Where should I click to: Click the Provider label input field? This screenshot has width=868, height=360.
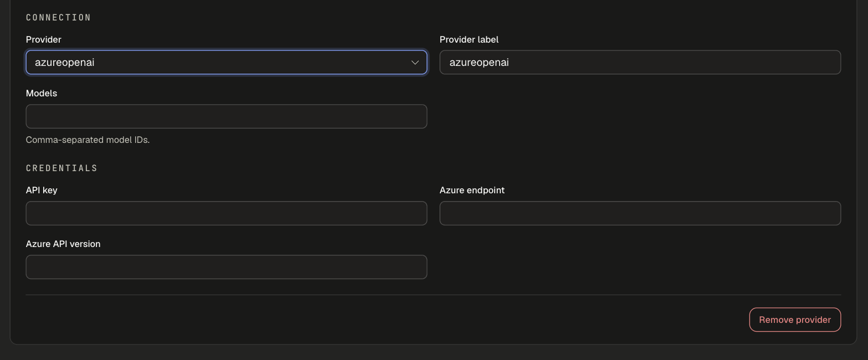(640, 62)
